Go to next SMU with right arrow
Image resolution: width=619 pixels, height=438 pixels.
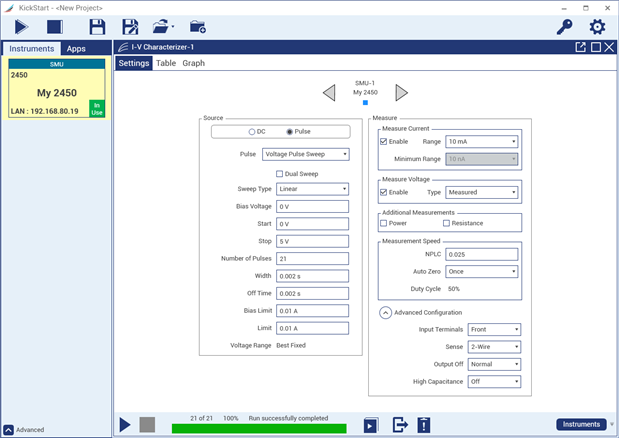coord(401,93)
